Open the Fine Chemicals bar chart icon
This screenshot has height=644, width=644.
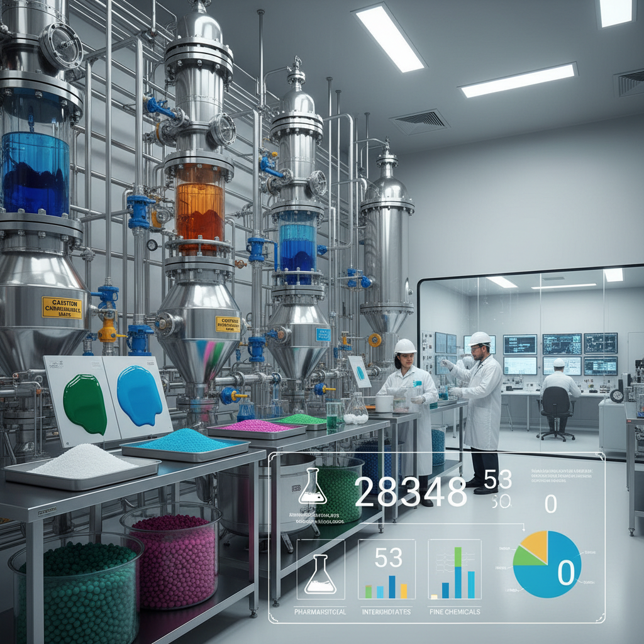[x=454, y=569]
